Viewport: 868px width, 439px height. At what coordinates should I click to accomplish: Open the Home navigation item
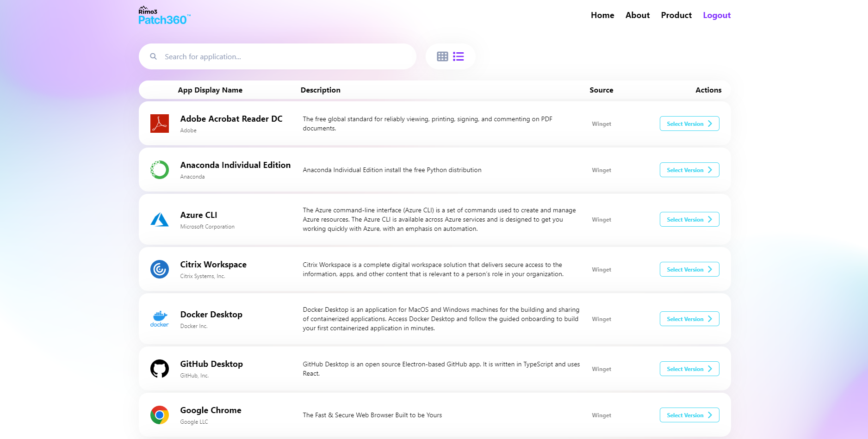pos(602,15)
